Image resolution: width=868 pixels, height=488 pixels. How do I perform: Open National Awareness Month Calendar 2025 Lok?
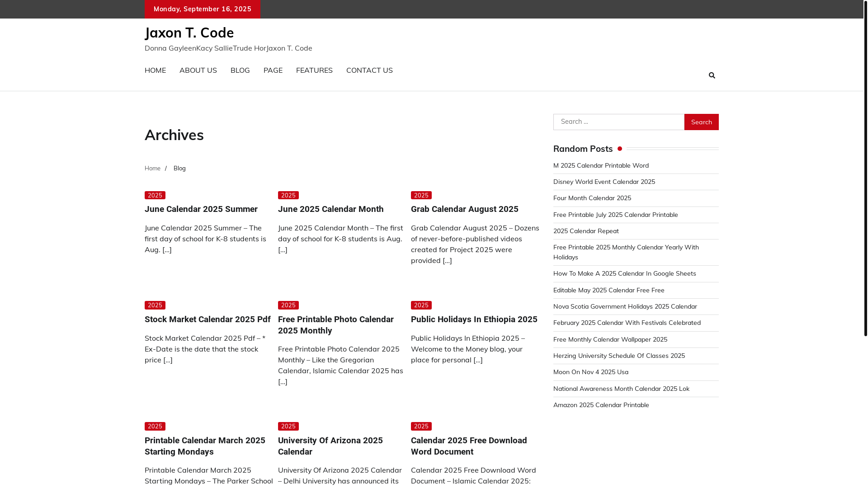621,389
